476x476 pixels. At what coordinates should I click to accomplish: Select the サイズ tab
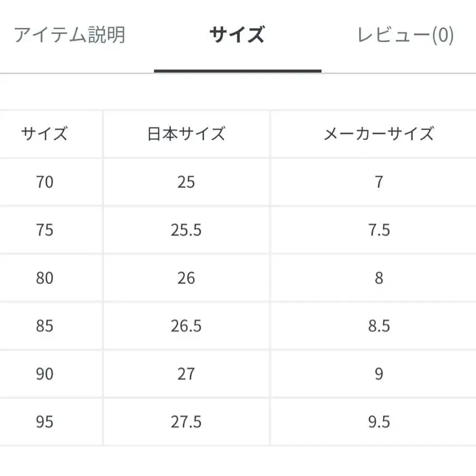(238, 33)
